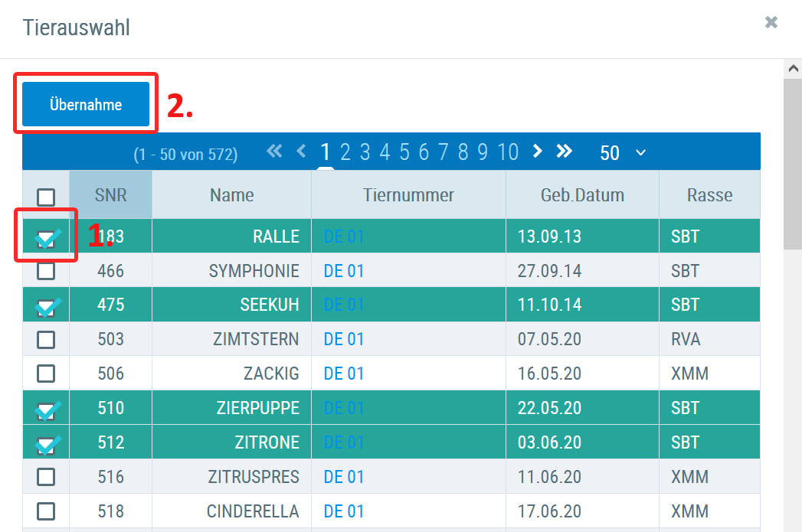The width and height of the screenshot is (802, 532).
Task: Switch to page 2
Action: tap(345, 152)
